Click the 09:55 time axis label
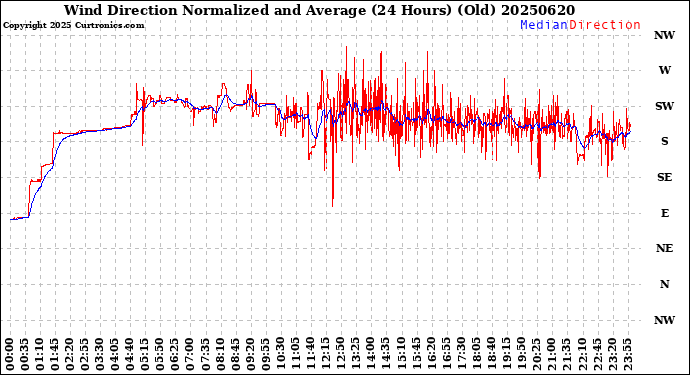The image size is (690, 375). point(265,355)
